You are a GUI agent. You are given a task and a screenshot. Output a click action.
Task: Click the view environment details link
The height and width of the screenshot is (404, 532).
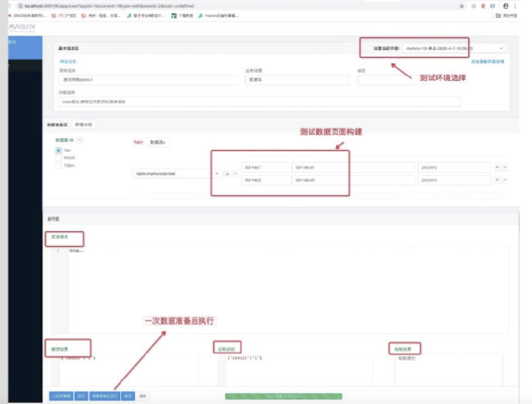[x=487, y=62]
